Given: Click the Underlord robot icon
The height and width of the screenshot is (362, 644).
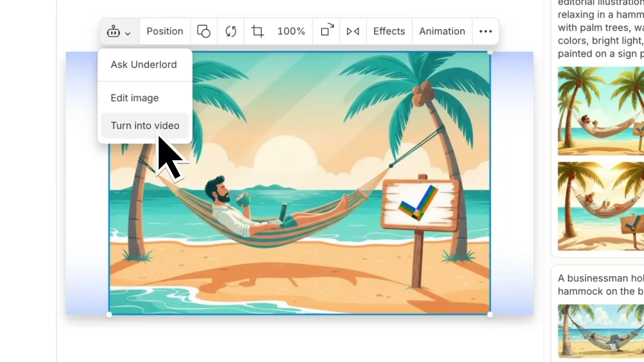Looking at the screenshot, I should [x=113, y=32].
